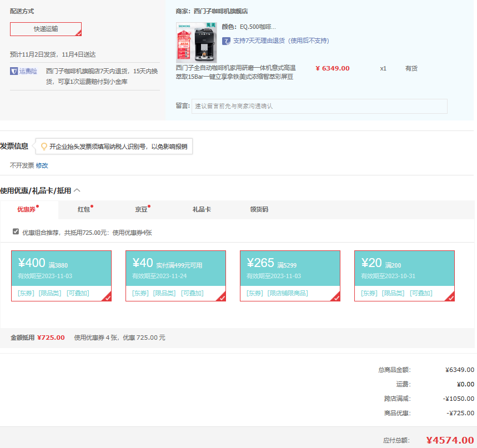
Task: Click the 颜色: EQ.500咖啡 color text
Action: (249, 27)
